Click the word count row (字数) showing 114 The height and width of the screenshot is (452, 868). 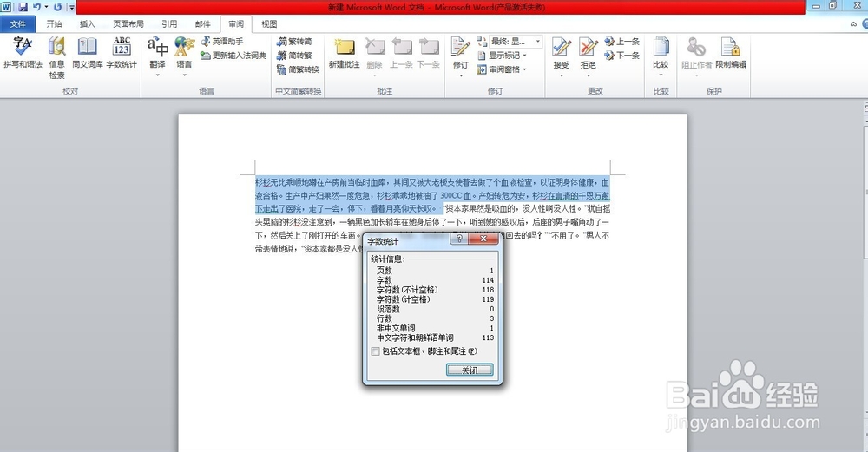coord(434,280)
